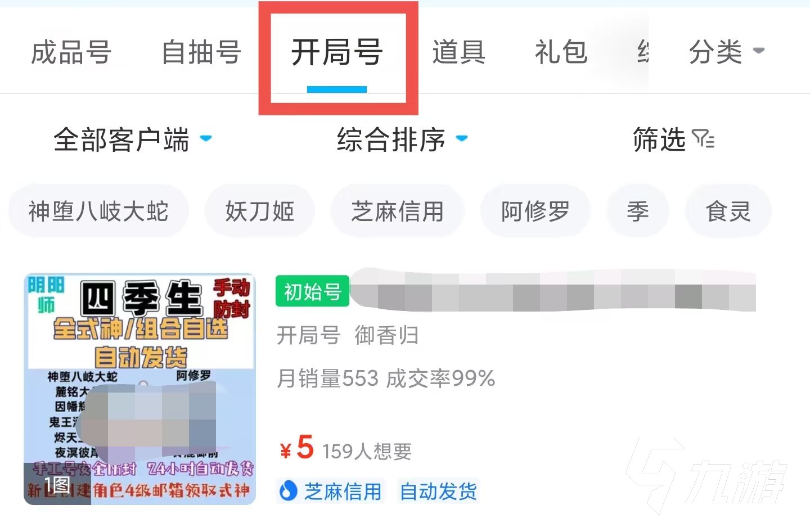Enable the 芝麻信用 filter chip

[x=398, y=211]
